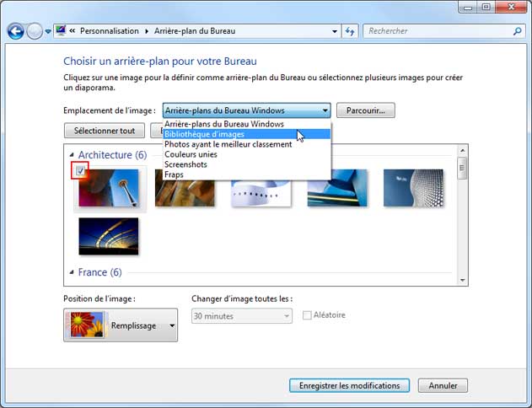Choose Bibliothèque d'images in the list
532x408 pixels.
click(x=247, y=134)
